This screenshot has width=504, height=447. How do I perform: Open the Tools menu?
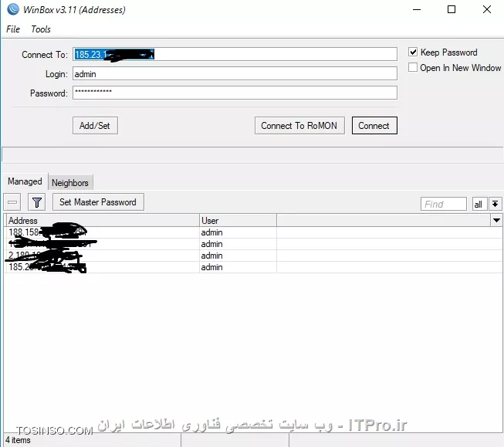[41, 29]
